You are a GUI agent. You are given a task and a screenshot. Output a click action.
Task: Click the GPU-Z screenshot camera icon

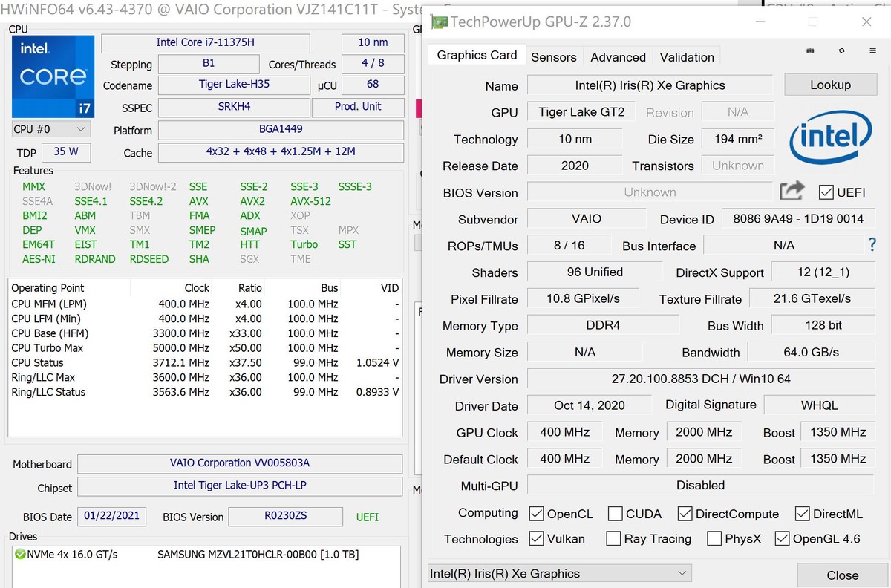(810, 51)
